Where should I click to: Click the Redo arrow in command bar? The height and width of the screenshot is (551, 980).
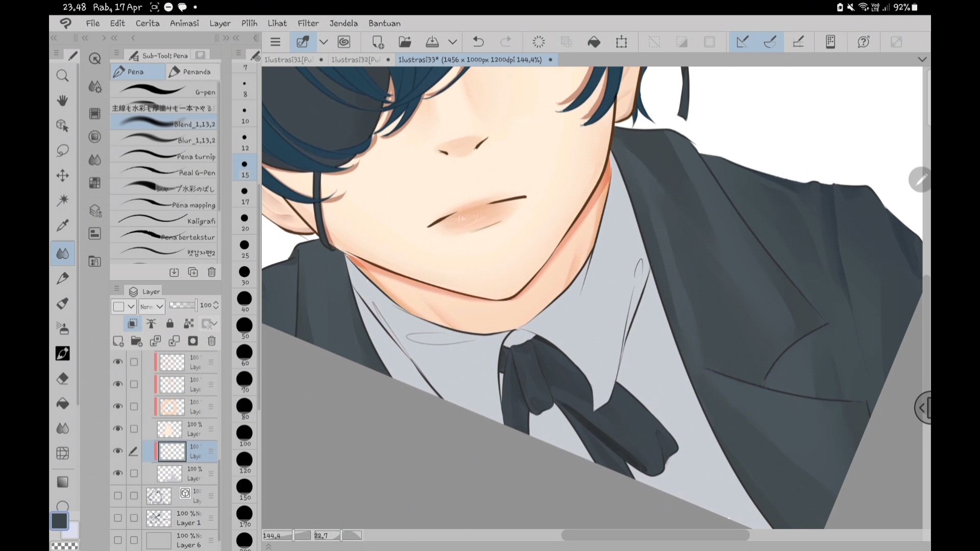click(506, 42)
